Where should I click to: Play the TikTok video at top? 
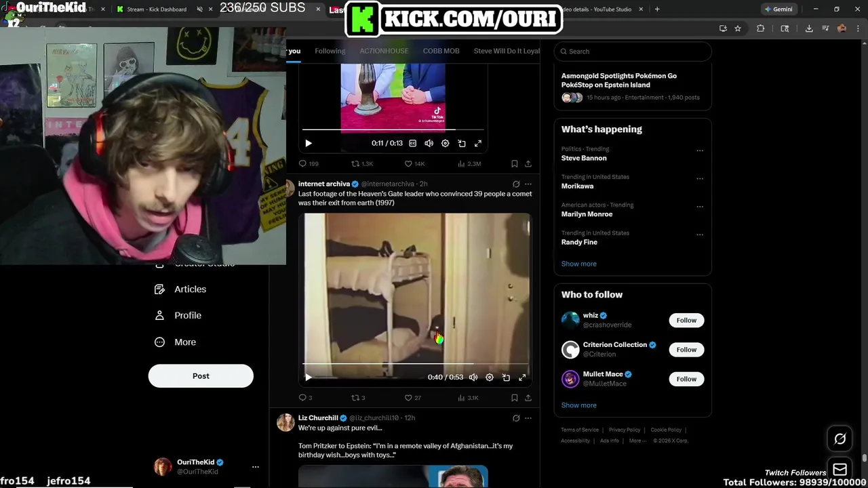(308, 143)
